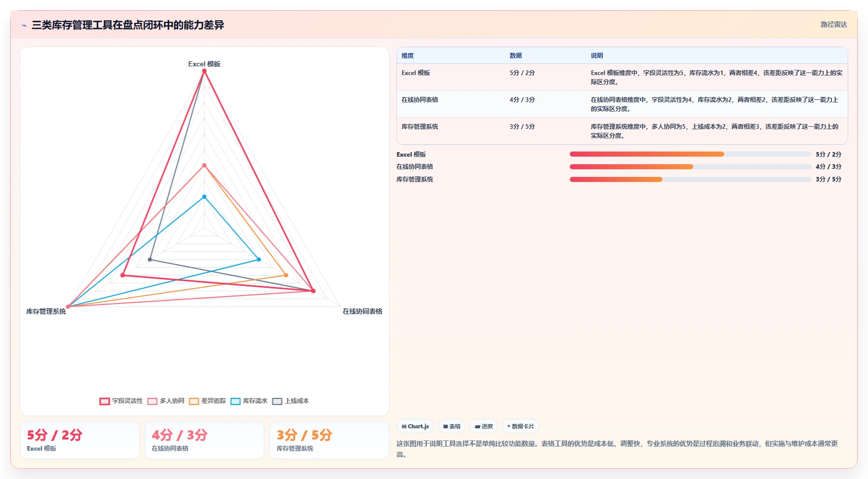Click the Excel 模板 table row cell
The width and height of the screenshot is (868, 479).
click(x=416, y=73)
